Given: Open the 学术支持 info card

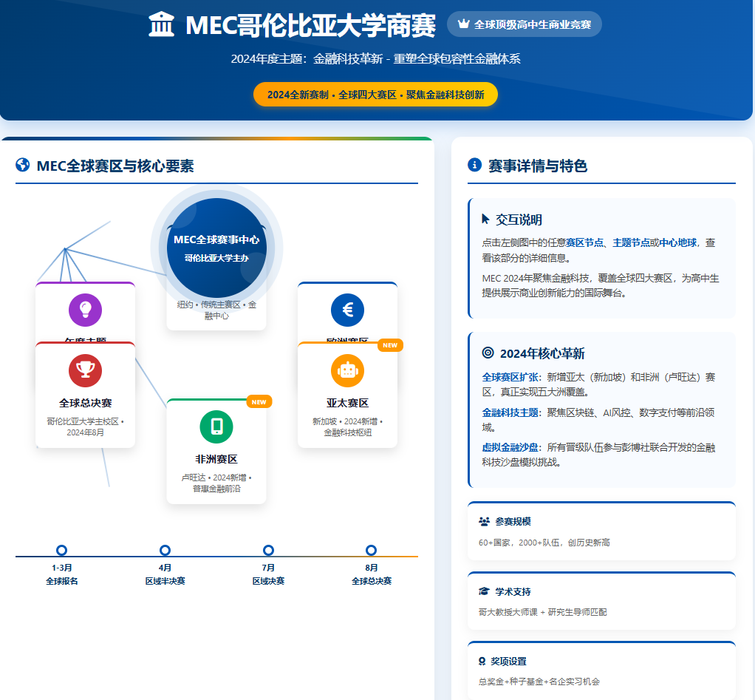Looking at the screenshot, I should pos(601,601).
